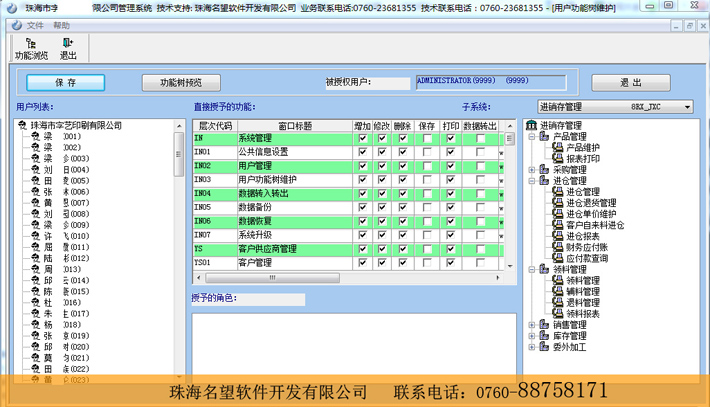Open the 进仓报表 node icon
Screen dimensions: 710x407
pos(558,236)
